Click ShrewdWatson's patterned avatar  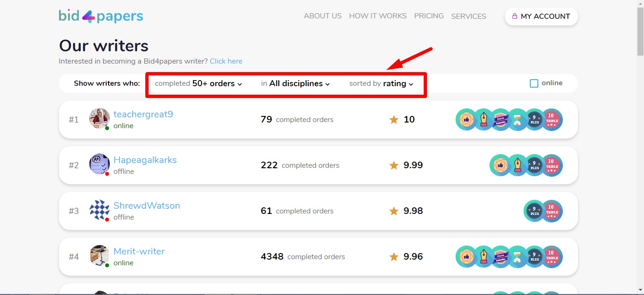(x=100, y=210)
